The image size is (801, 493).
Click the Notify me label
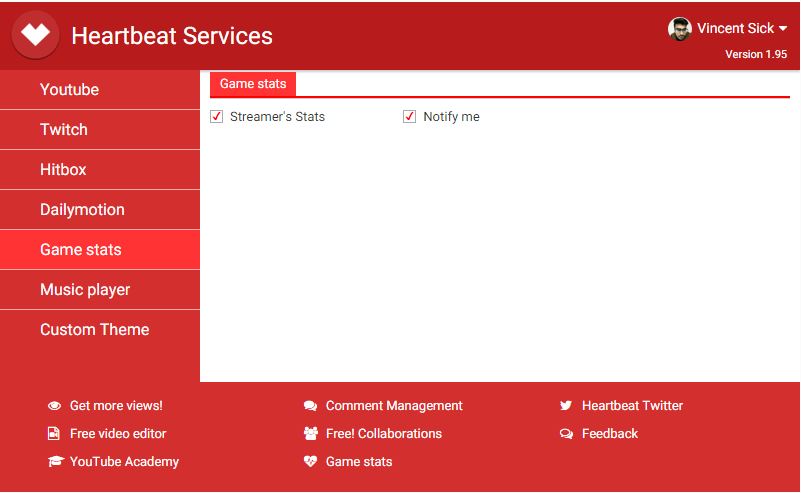(x=452, y=116)
